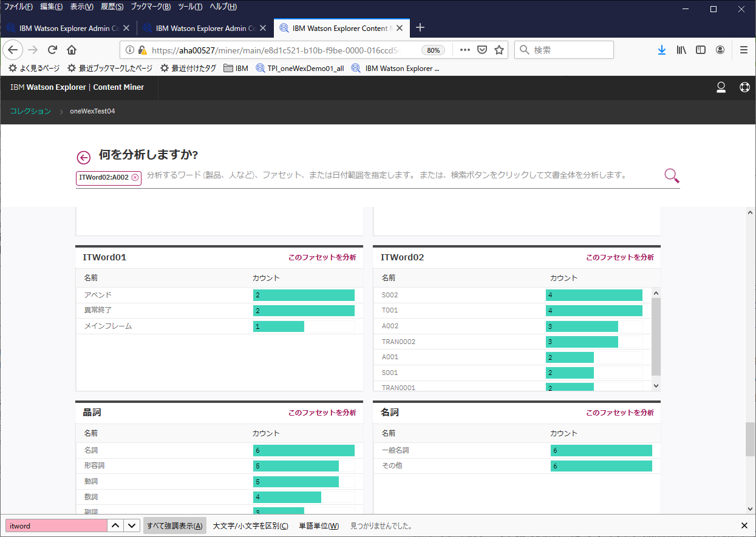Click the コレクション breadcrumb link
Viewport: 756px width, 537px height.
pyautogui.click(x=30, y=111)
